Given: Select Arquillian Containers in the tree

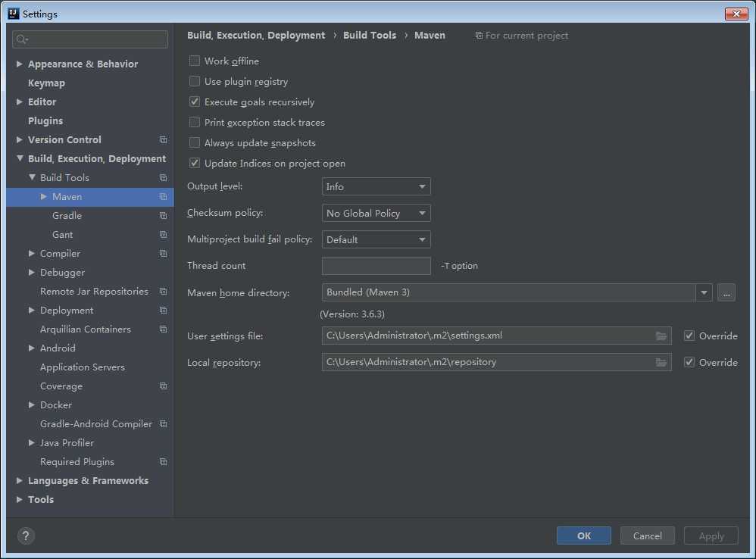Looking at the screenshot, I should 86,329.
